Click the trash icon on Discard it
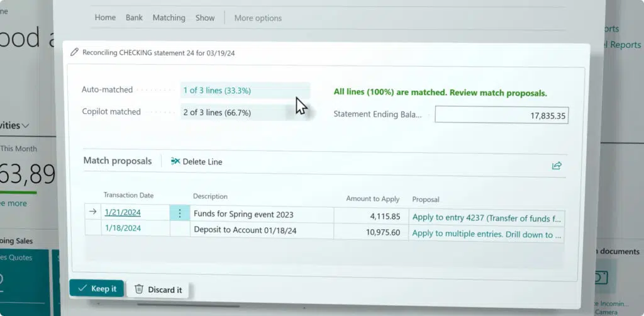 tap(139, 290)
